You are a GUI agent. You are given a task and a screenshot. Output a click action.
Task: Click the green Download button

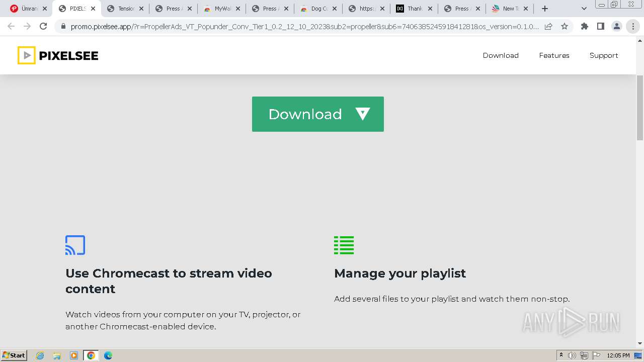click(318, 114)
